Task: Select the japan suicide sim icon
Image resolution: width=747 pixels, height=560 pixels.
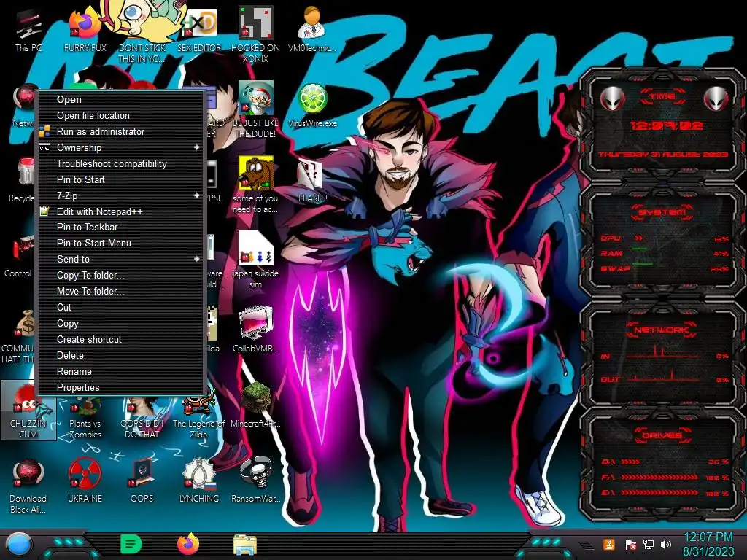Action: pos(255,260)
